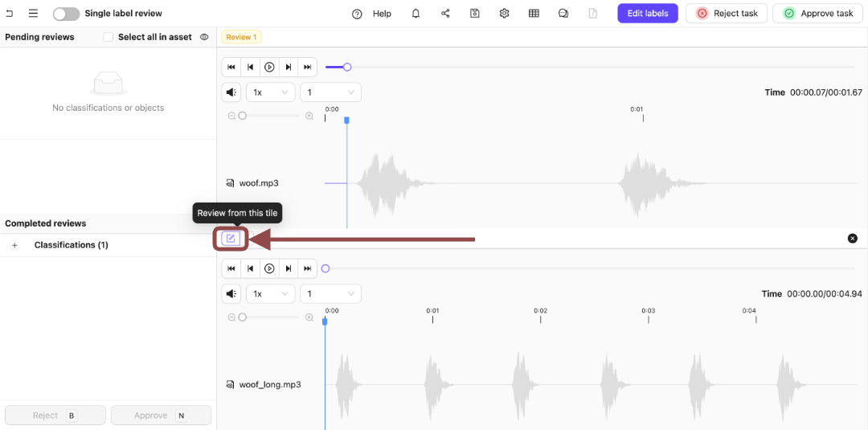This screenshot has width=868, height=430.
Task: Mute the woof.mp3 volume icon
Action: pyautogui.click(x=231, y=92)
